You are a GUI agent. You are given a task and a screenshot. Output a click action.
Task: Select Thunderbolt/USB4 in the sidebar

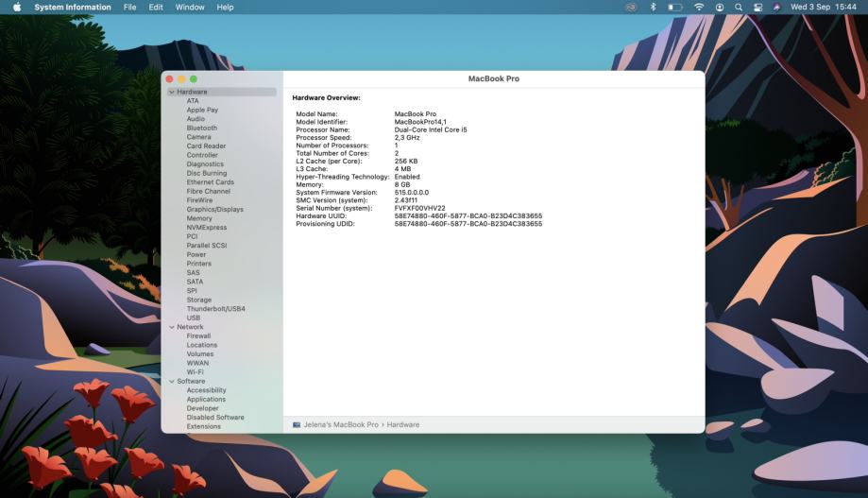tap(215, 309)
